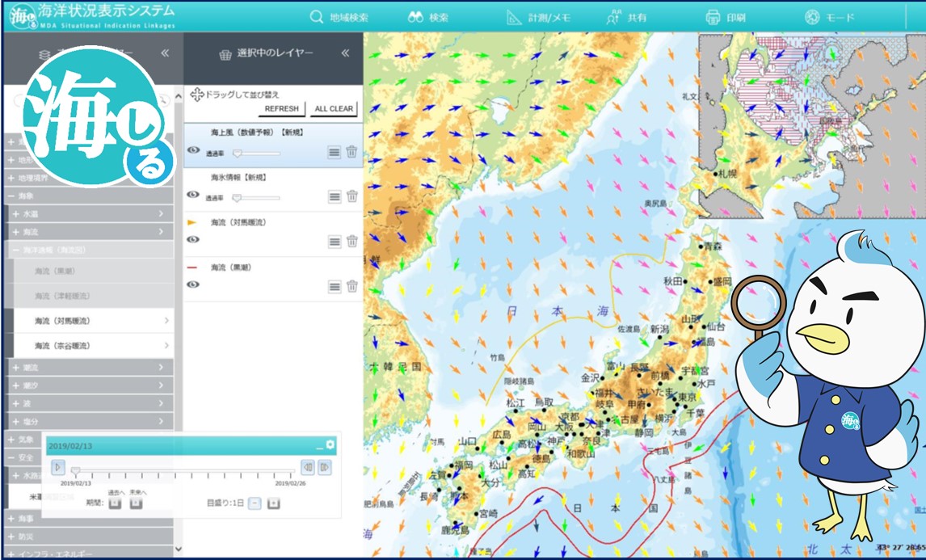The image size is (926, 560).
Task: Move the date timeline slider handle
Action: [75, 471]
